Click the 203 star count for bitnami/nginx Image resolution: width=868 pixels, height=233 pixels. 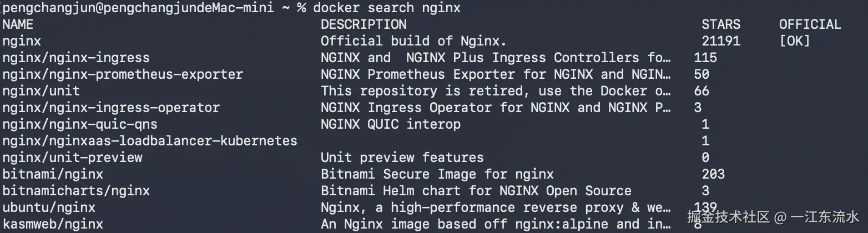tap(713, 174)
